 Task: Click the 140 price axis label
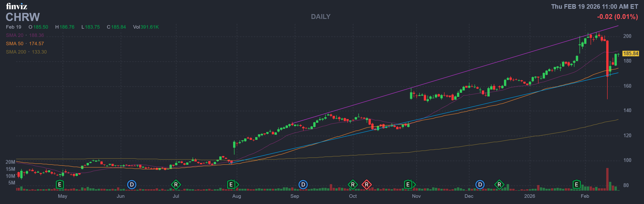627,110
